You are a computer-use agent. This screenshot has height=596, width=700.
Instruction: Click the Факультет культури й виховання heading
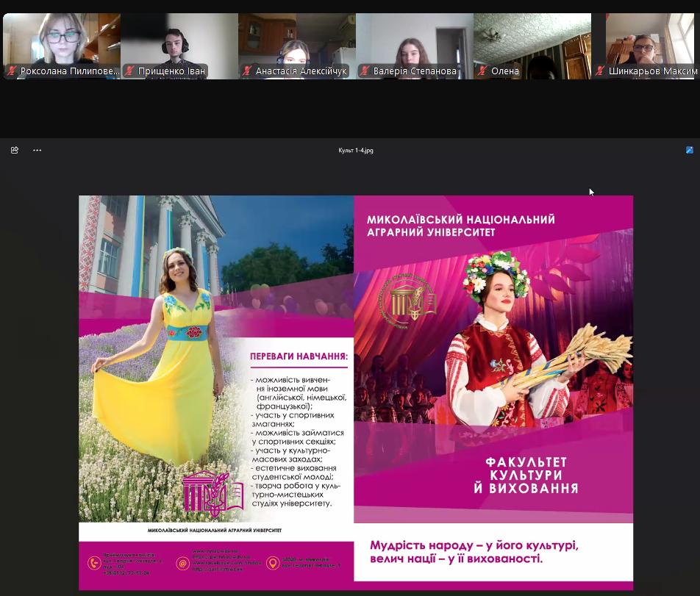(526, 475)
